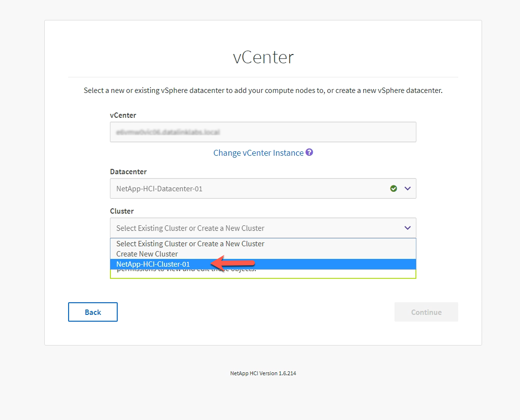The width and height of the screenshot is (520, 420).
Task: Click the bold vCenter field label
Action: pyautogui.click(x=123, y=115)
